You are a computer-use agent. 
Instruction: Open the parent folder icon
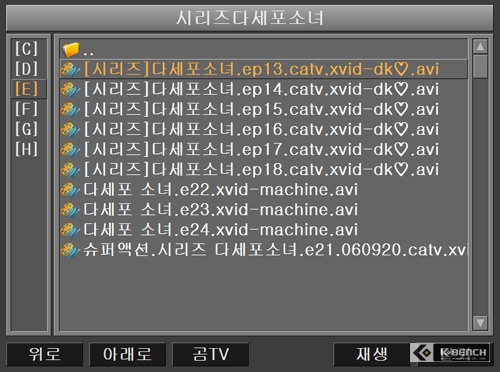tap(70, 50)
